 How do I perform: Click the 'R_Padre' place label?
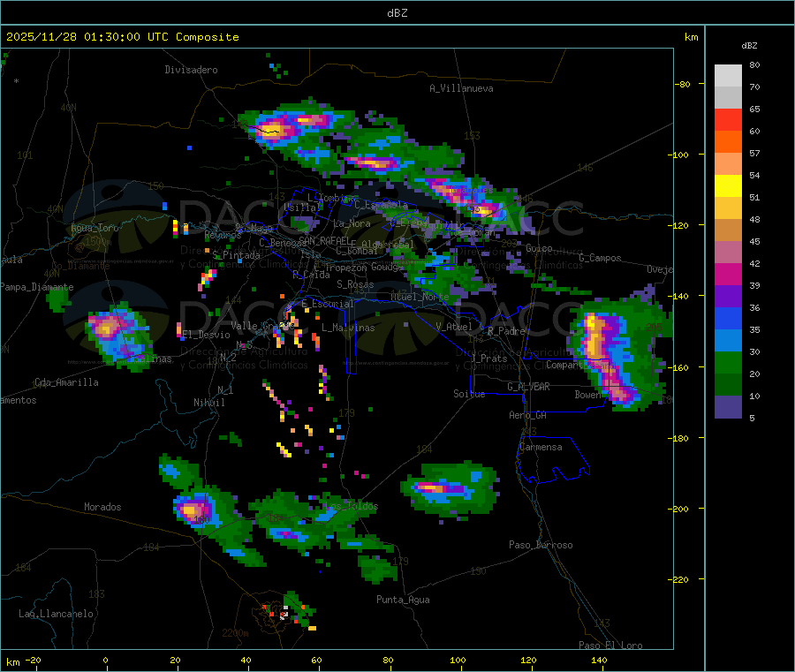pos(506,331)
